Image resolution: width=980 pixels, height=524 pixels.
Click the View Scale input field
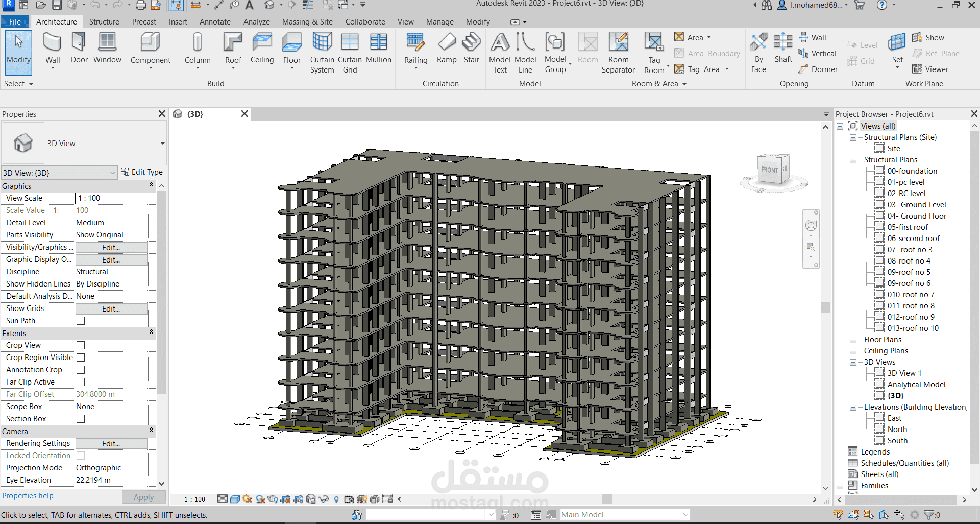[112, 198]
